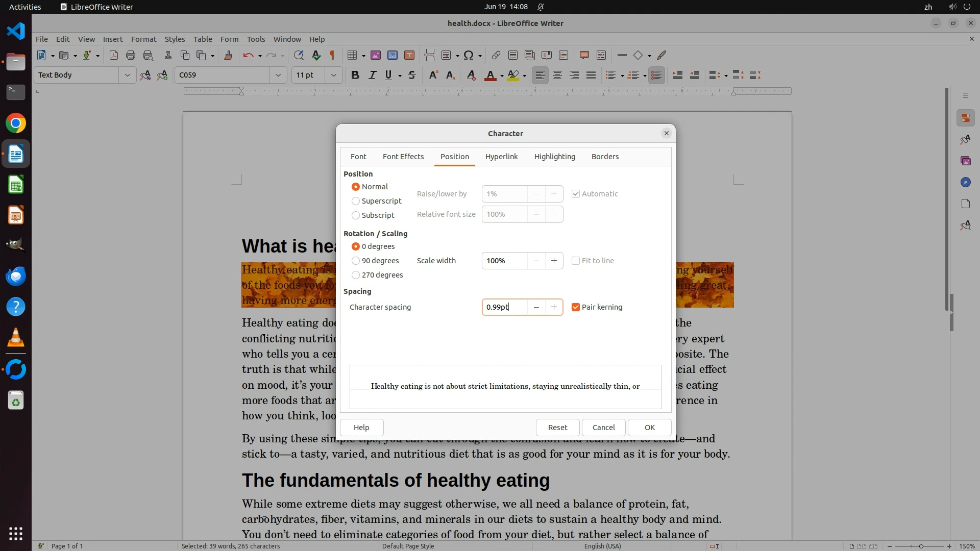Open Thunderbird from the dock

point(16,276)
